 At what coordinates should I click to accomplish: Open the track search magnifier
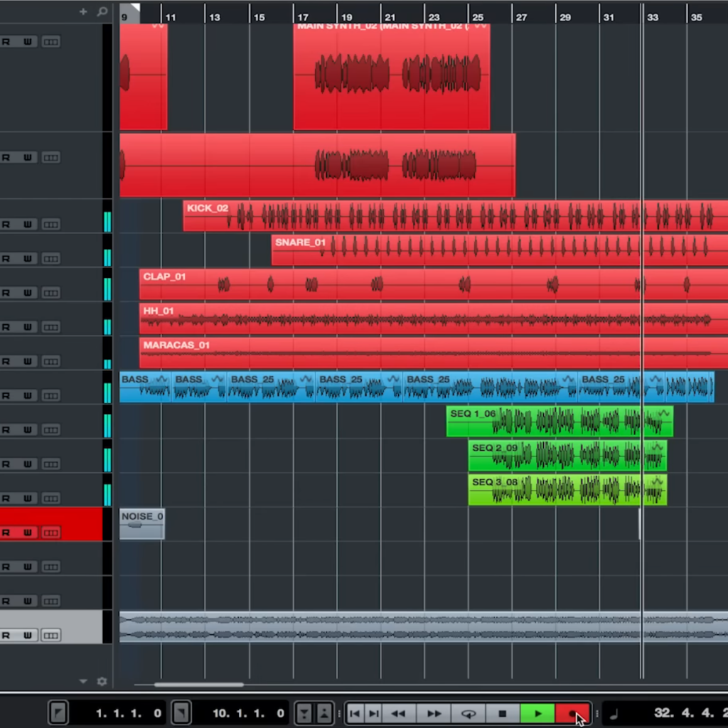[x=101, y=11]
